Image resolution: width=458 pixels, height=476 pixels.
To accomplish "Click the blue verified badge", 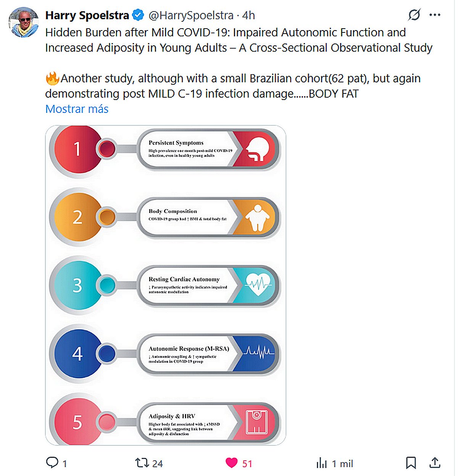I will pos(138,15).
